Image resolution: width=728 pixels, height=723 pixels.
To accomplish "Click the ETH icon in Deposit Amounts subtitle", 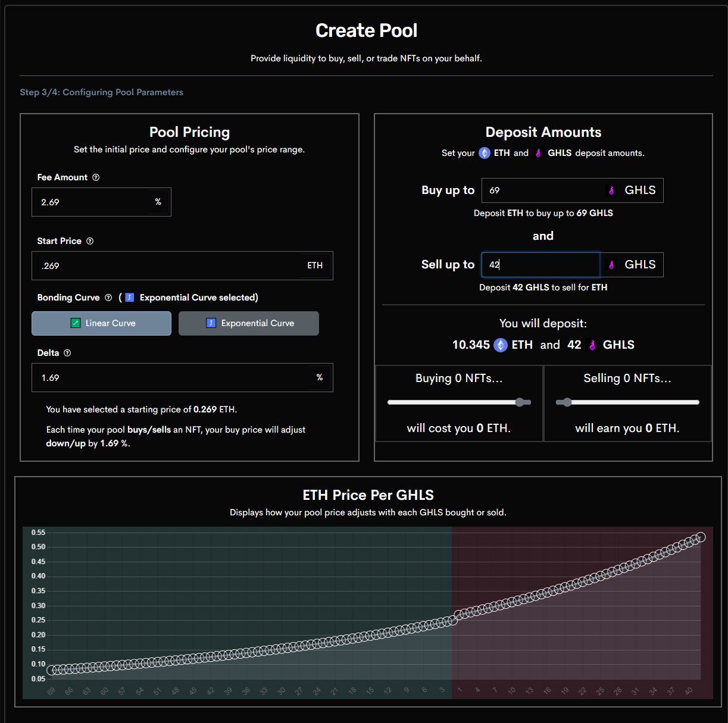I will point(485,153).
